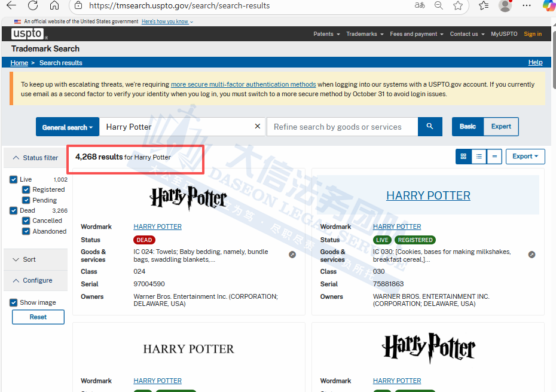Open the favorites list icon

(484, 5)
